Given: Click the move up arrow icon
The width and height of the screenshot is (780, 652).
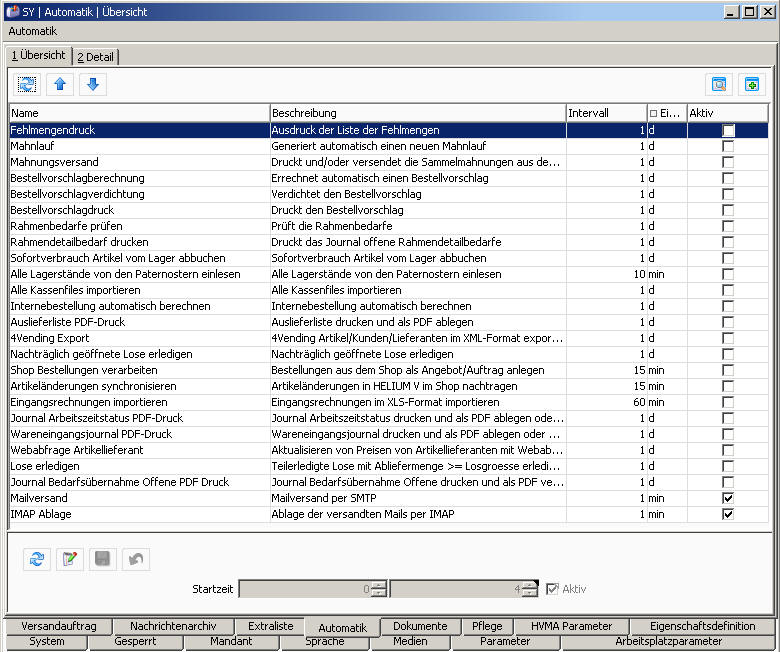Looking at the screenshot, I should point(60,85).
